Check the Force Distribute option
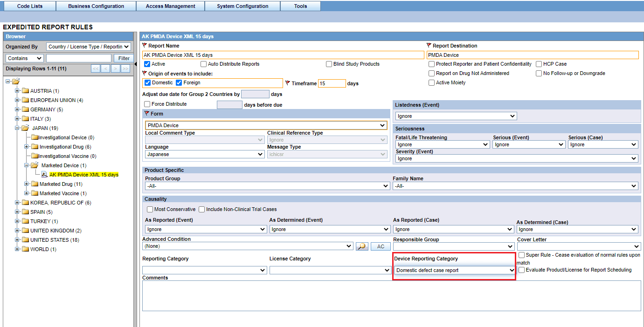 point(147,104)
